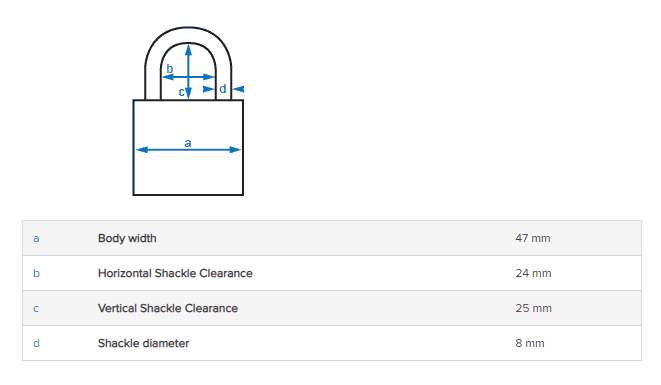Click the 'a' label on the body width arrow
Image resolution: width=661 pixels, height=385 pixels.
pyautogui.click(x=188, y=143)
